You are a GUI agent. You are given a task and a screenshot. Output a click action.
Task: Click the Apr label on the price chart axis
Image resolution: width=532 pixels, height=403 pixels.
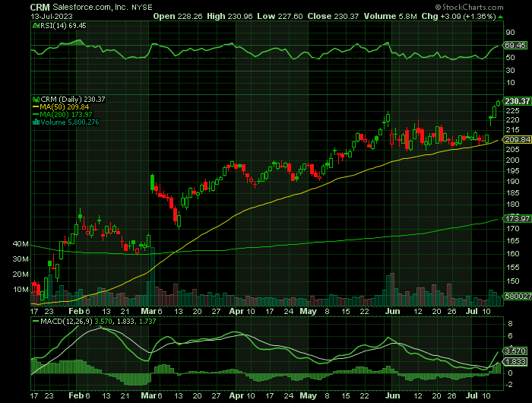(x=236, y=311)
